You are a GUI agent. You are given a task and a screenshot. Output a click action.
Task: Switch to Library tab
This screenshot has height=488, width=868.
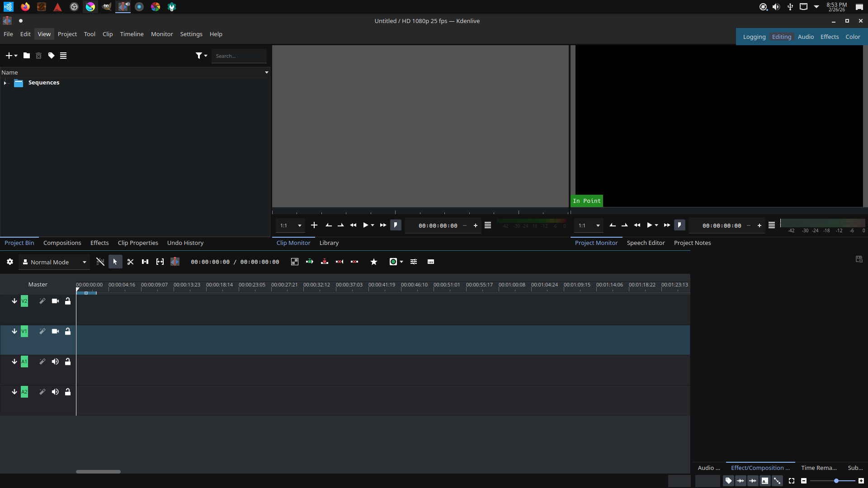[329, 243]
